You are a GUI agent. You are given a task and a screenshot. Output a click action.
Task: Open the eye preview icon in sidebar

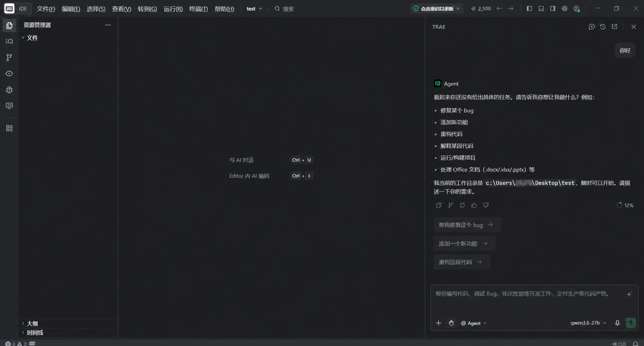[x=9, y=73]
